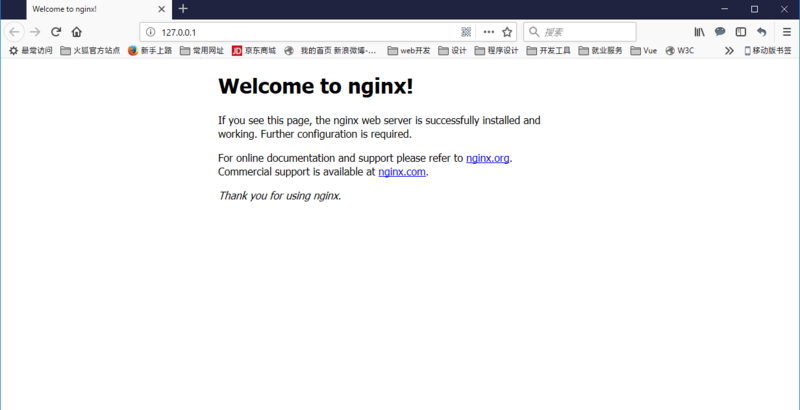This screenshot has width=800, height=410.
Task: Expand the 程序设计 bookmark folder
Action: tap(496, 50)
